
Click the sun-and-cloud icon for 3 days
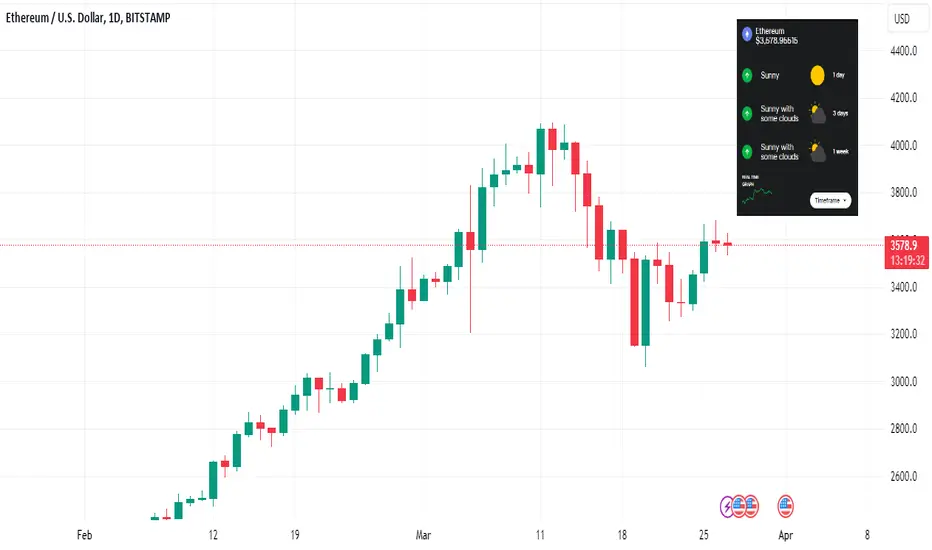tap(818, 113)
